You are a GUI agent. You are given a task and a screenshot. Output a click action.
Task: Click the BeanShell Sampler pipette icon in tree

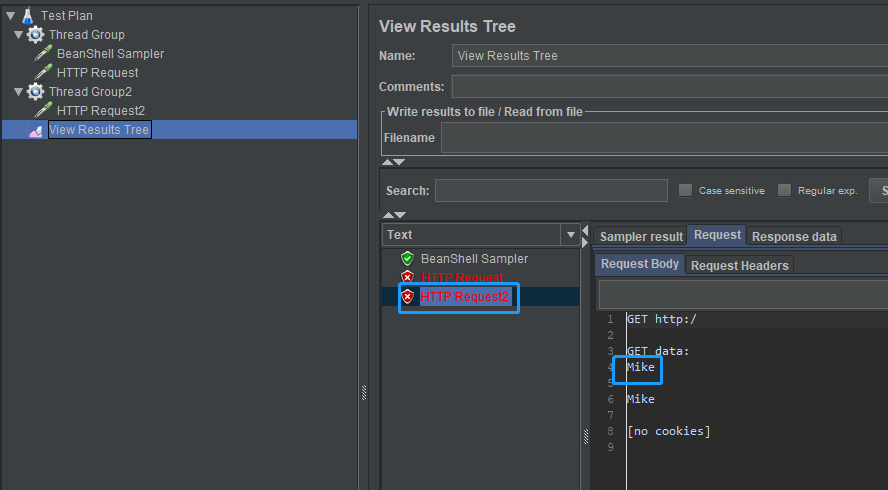click(x=43, y=54)
